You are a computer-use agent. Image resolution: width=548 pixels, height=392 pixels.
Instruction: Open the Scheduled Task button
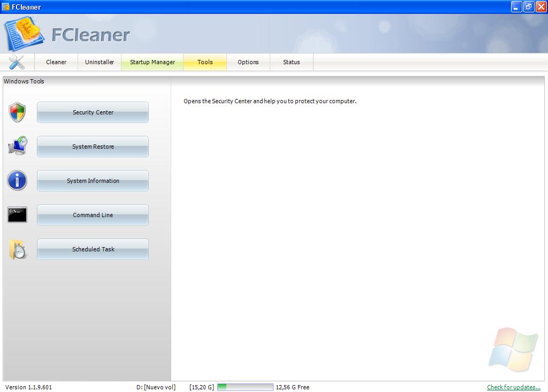point(93,249)
